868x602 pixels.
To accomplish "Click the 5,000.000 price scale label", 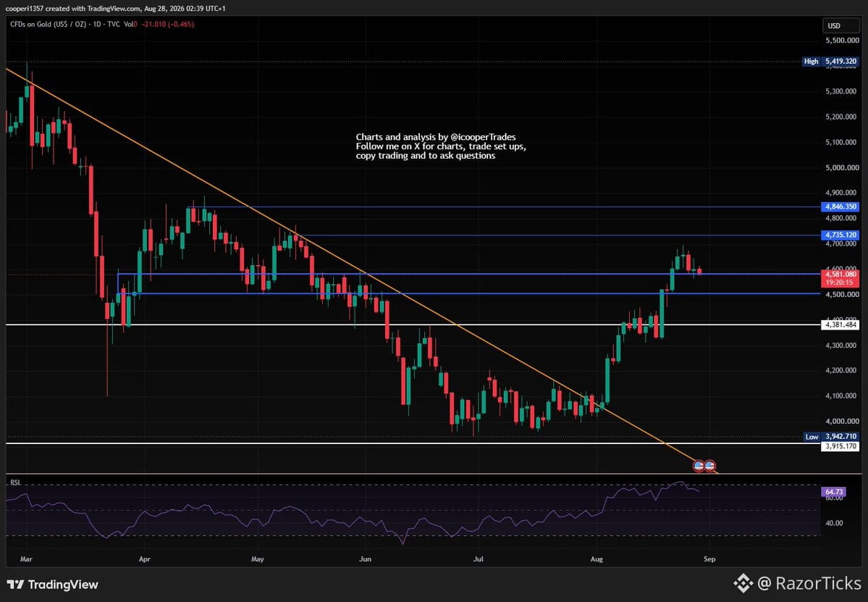I will 842,167.
